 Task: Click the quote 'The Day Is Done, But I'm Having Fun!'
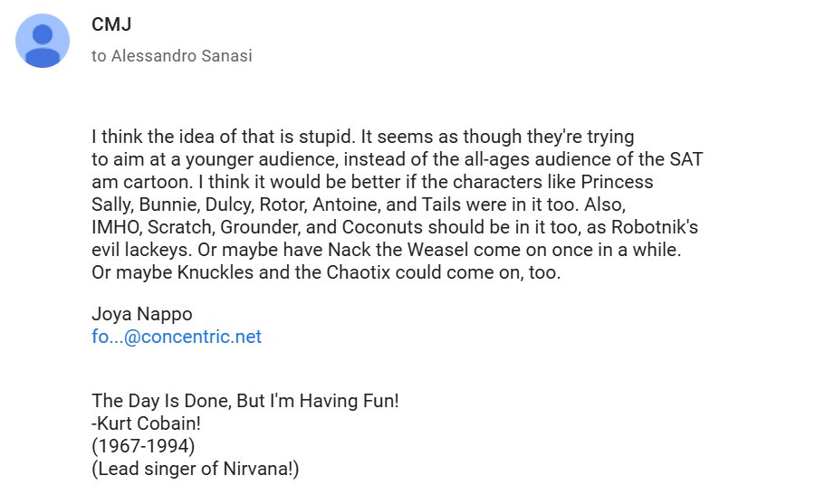tap(245, 401)
